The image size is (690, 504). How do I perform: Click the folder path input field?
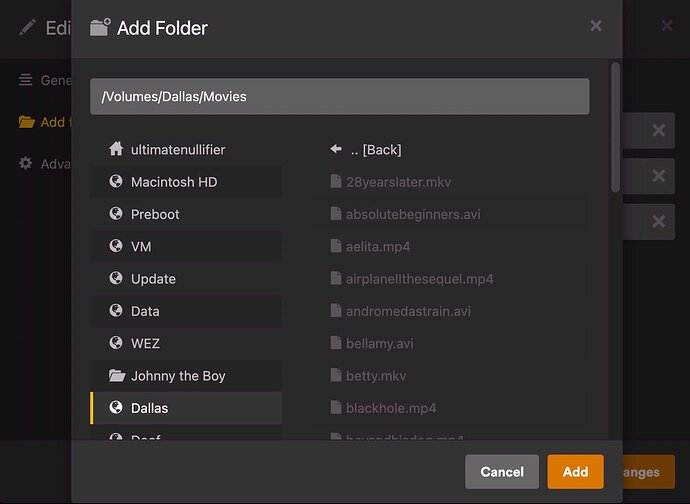[x=339, y=96]
